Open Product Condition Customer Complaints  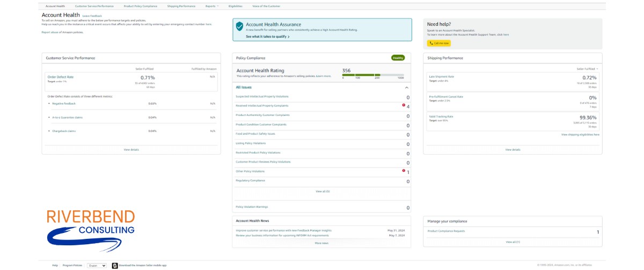[x=261, y=125]
